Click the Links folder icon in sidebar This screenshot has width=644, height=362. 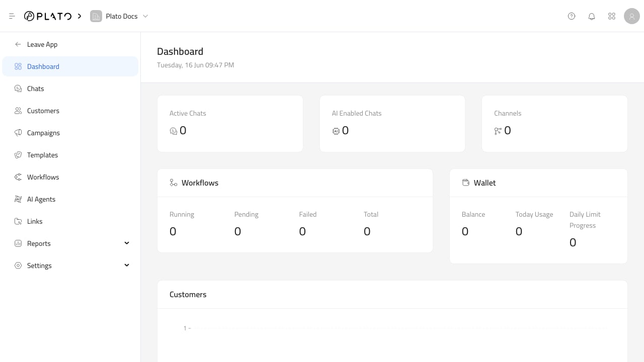tap(18, 221)
